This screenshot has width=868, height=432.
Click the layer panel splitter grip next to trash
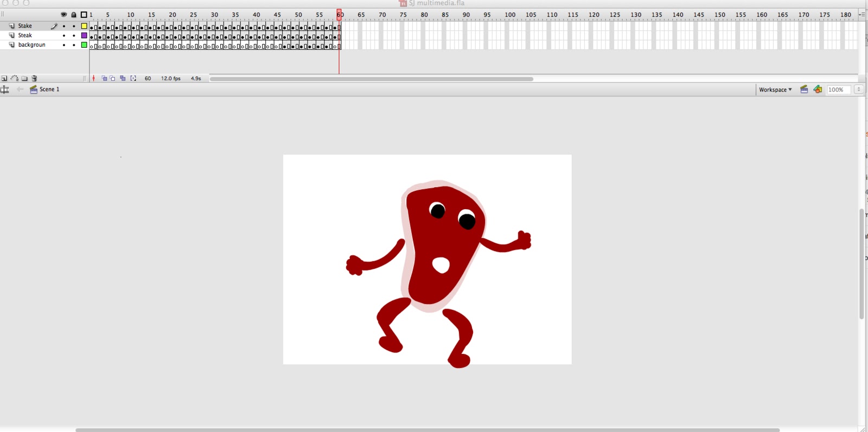(x=85, y=79)
